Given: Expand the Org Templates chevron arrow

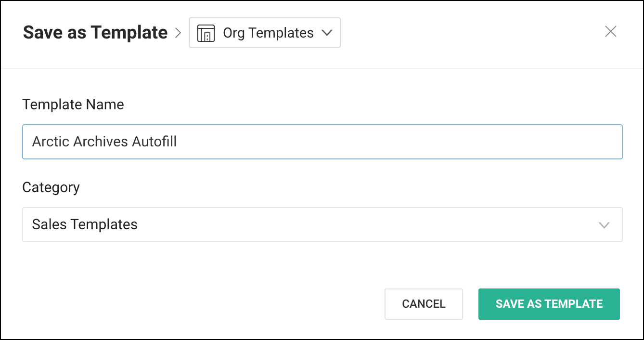Looking at the screenshot, I should 327,33.
